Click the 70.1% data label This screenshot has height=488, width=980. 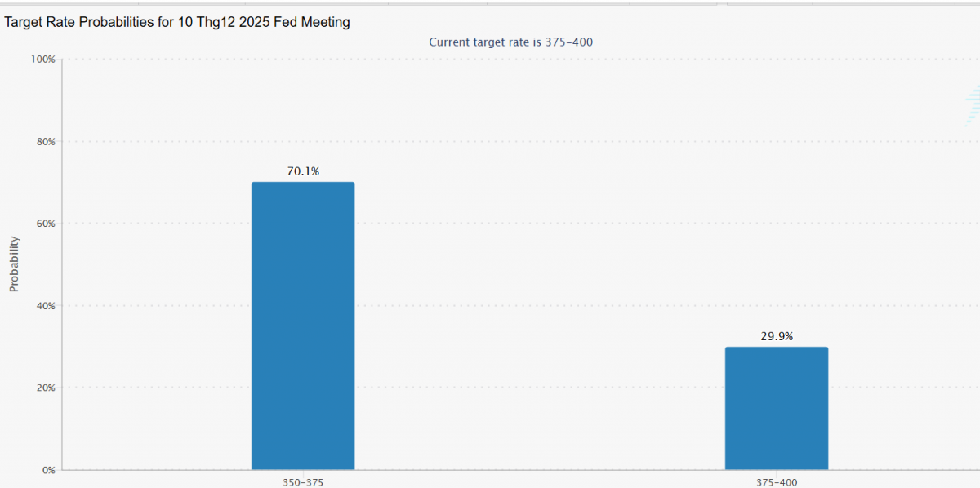point(302,171)
